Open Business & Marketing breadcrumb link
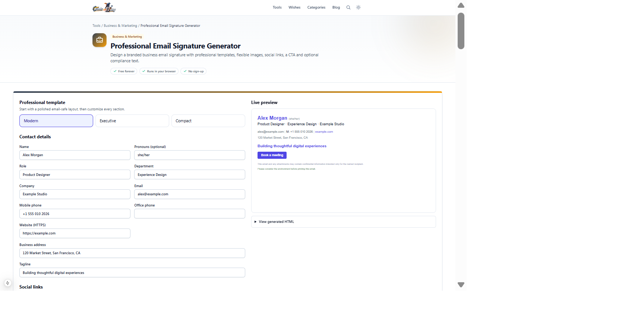 coord(120,26)
